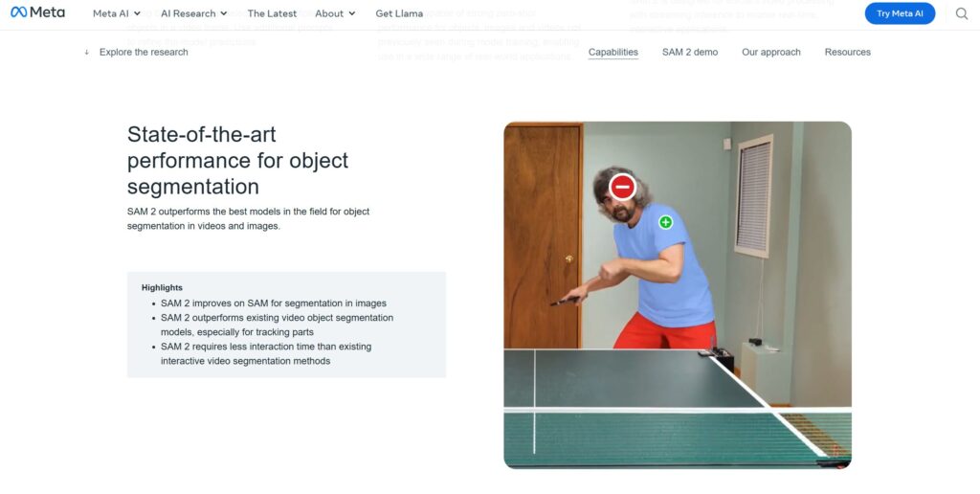The height and width of the screenshot is (494, 980).
Task: Jump to the SAM 2 demo section
Action: click(690, 52)
